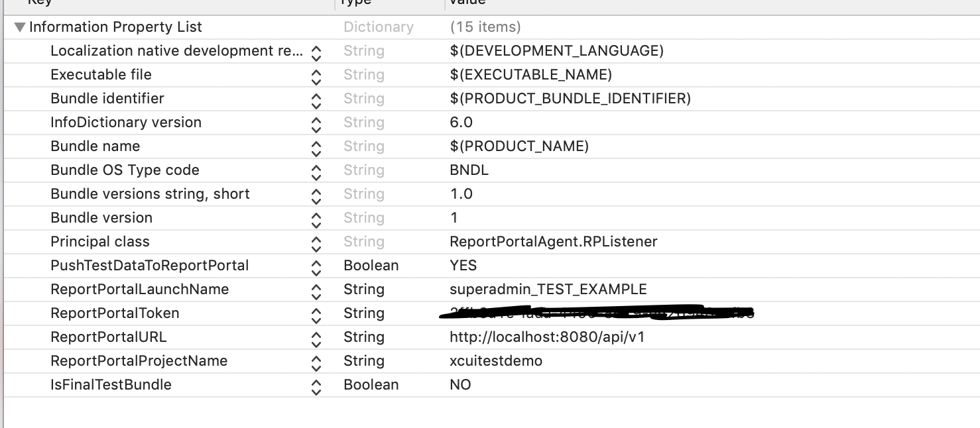Toggle IsFinalTestBundle value NO

tap(461, 384)
